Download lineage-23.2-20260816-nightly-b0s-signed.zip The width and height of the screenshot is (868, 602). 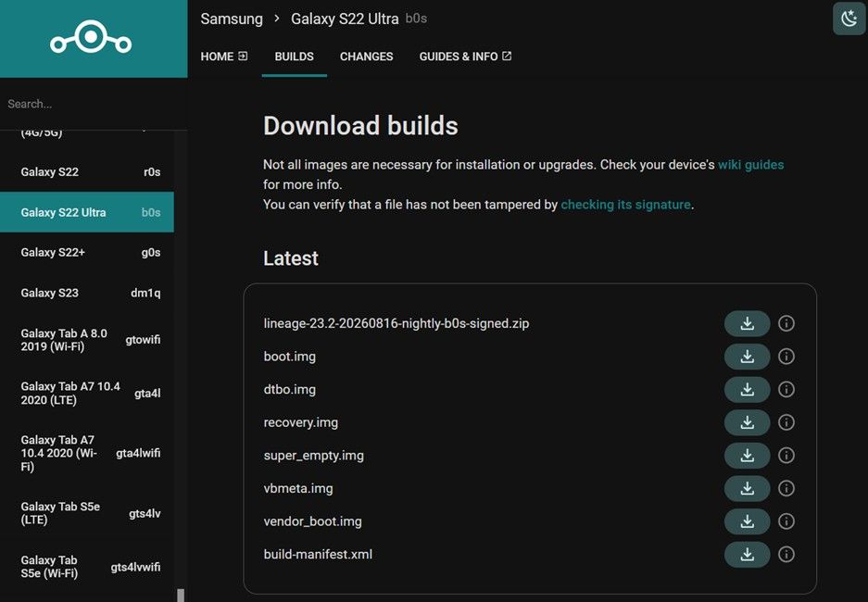click(x=747, y=323)
